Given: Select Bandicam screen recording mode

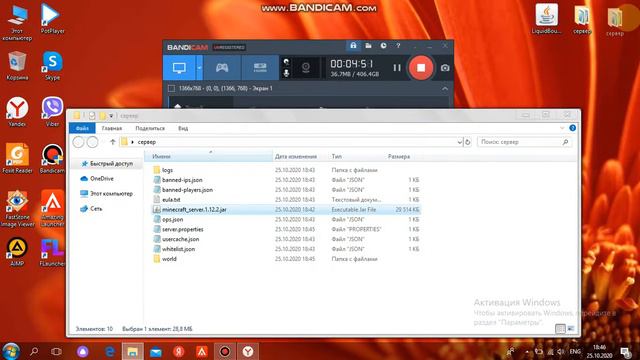Looking at the screenshot, I should click(x=179, y=68).
